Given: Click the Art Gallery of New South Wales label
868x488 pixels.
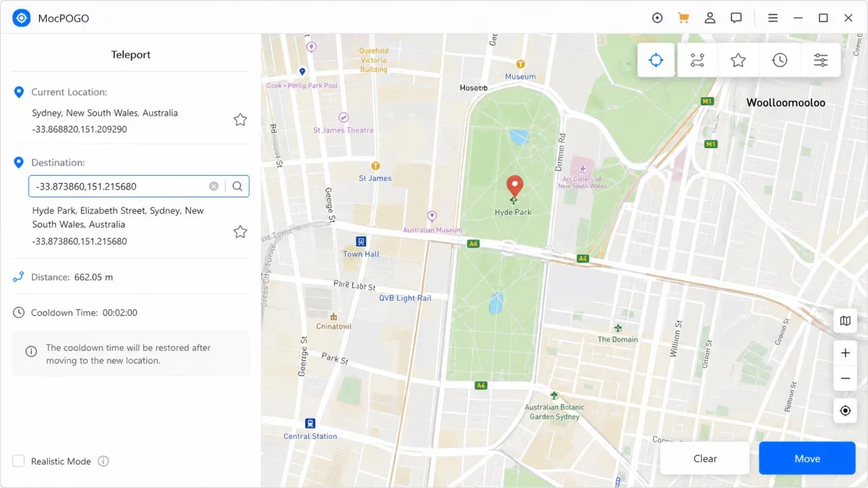Looking at the screenshot, I should (582, 182).
